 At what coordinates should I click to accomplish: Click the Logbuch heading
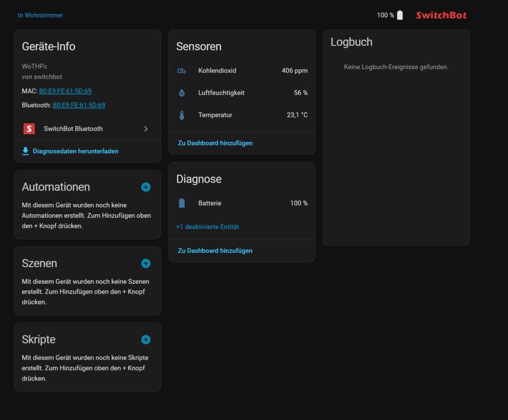coord(352,42)
